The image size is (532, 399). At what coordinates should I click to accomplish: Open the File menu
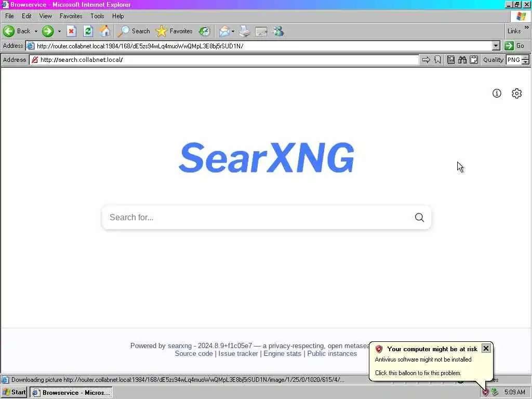click(9, 16)
